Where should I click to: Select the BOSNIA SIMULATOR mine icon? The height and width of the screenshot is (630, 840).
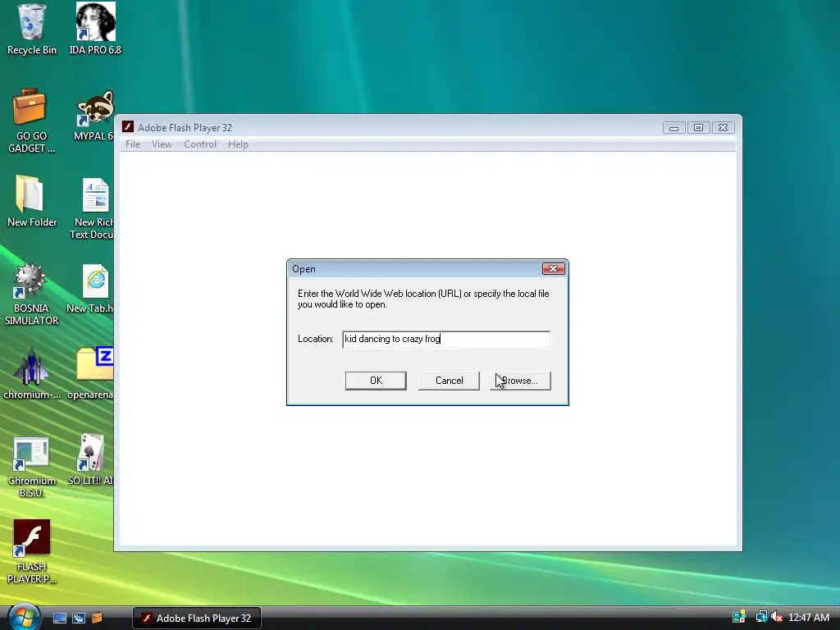30,280
